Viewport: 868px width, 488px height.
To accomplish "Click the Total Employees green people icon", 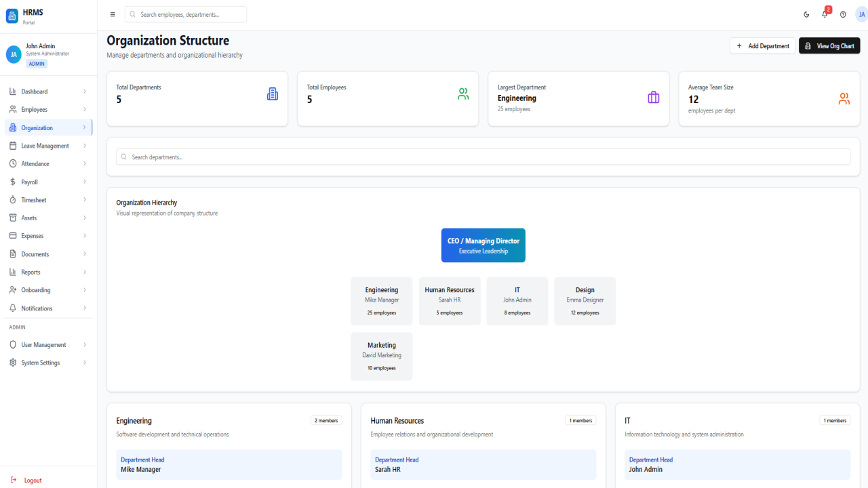I will 463,94.
